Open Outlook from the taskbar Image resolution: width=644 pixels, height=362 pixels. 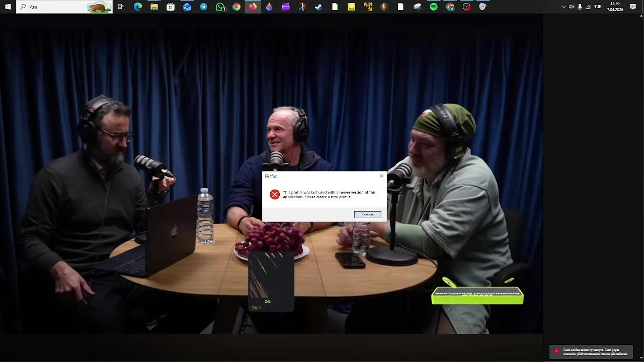(187, 7)
